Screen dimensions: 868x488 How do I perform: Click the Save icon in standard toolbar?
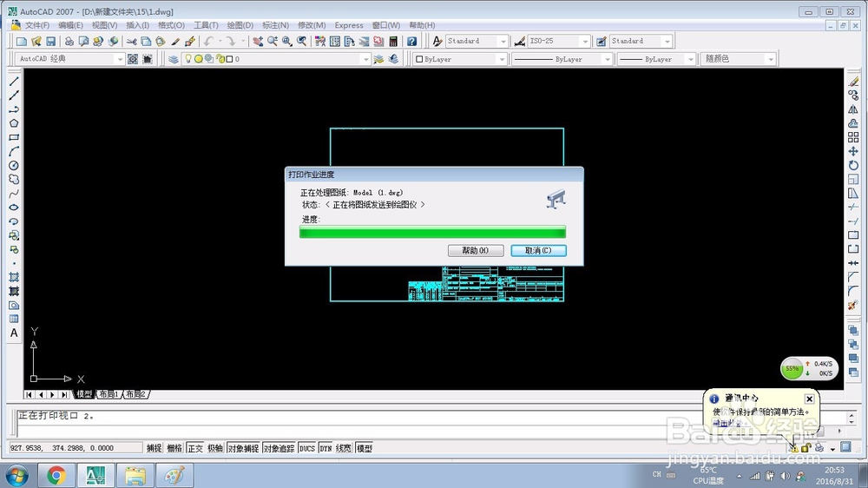51,41
